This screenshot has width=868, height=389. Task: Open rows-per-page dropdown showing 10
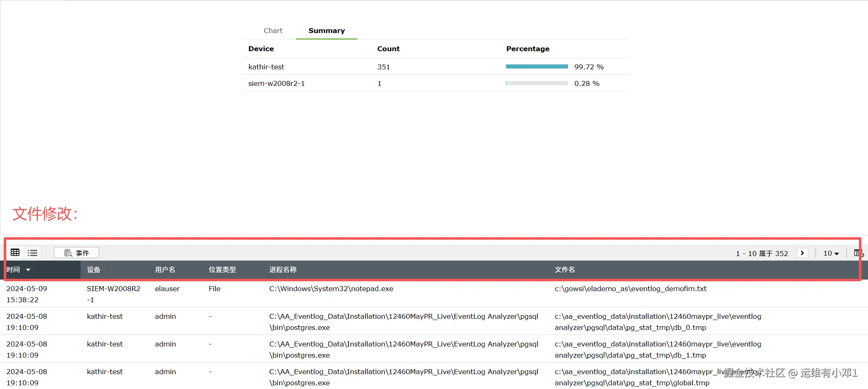[831, 253]
